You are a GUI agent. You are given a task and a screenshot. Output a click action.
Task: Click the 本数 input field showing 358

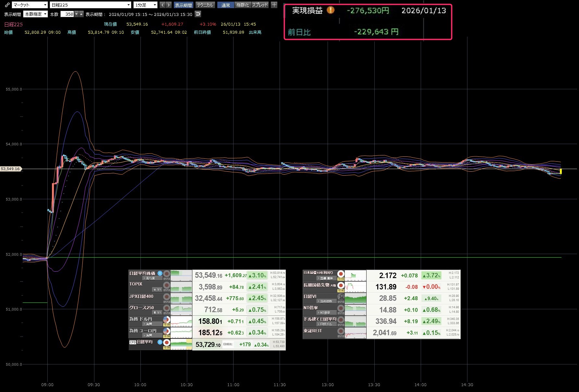click(68, 14)
